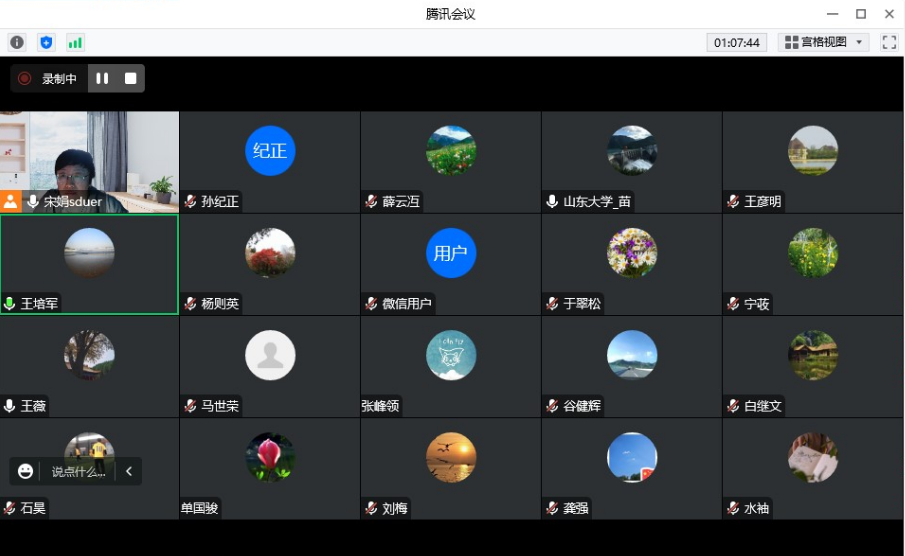Collapse the chat bar with left chevron

(129, 471)
